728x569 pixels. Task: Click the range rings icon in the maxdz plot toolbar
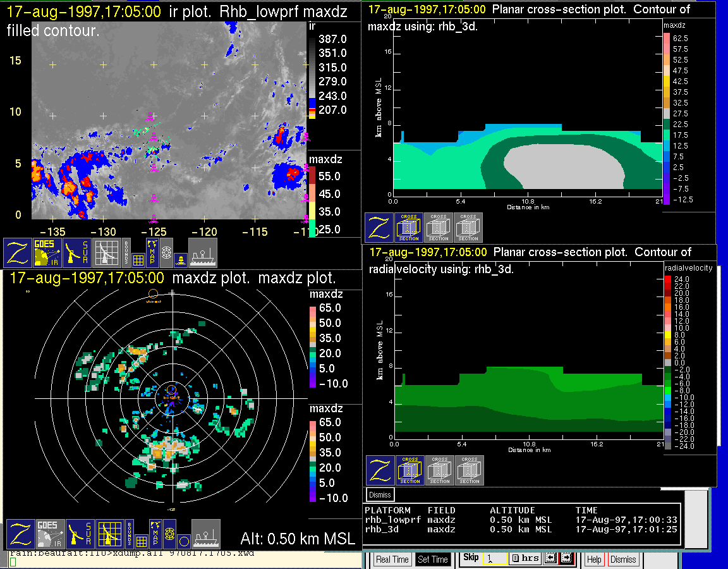point(169,534)
